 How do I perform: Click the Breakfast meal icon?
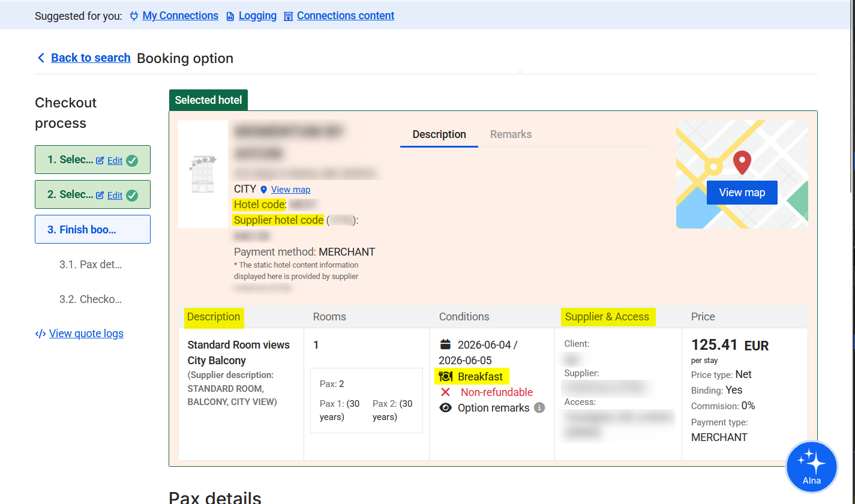(x=445, y=377)
